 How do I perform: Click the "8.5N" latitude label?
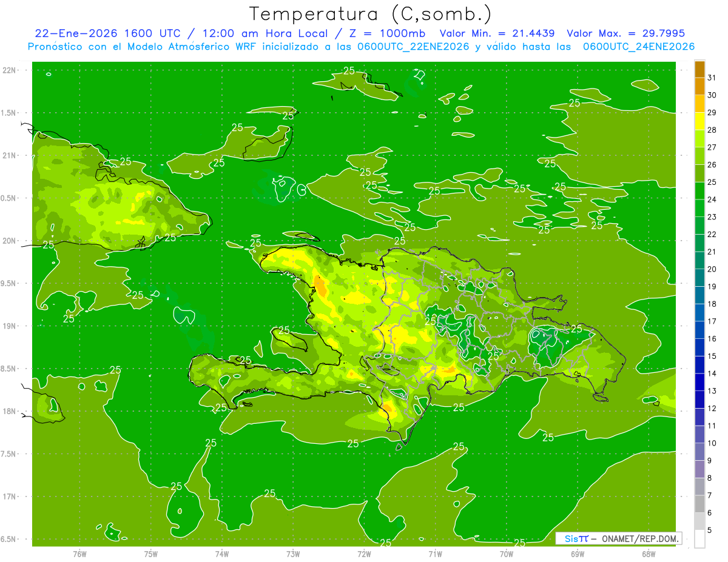click(x=8, y=369)
